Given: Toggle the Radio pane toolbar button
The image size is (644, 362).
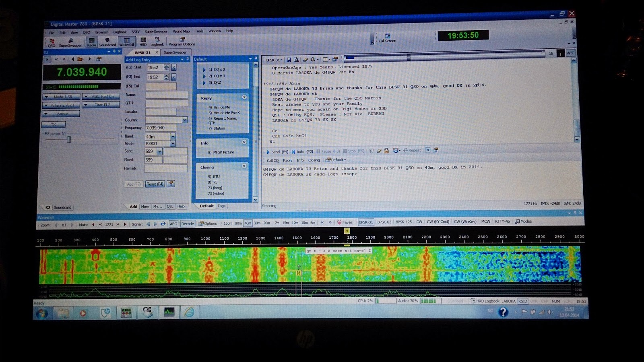Looking at the screenshot, I should pyautogui.click(x=91, y=42).
